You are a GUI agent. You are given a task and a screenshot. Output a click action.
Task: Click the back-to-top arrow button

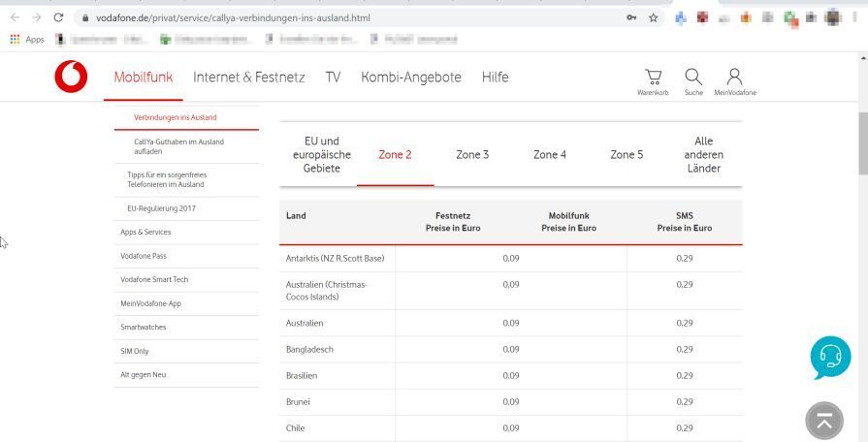(x=824, y=421)
